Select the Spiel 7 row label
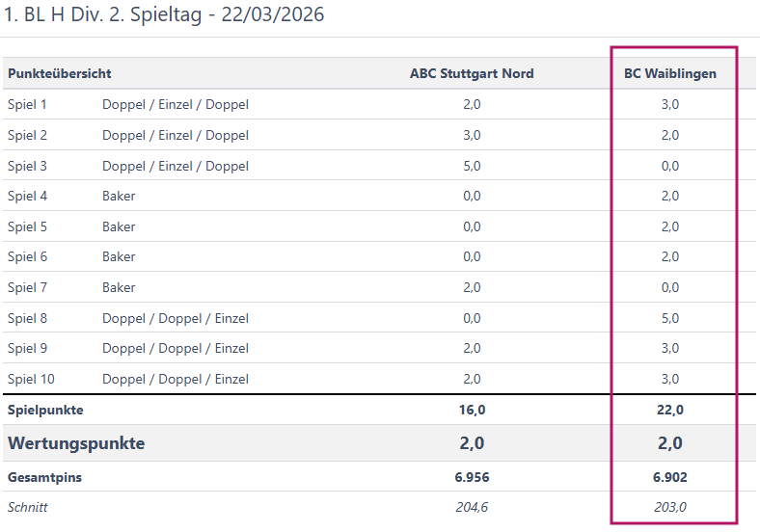This screenshot has height=532, width=760. pos(27,288)
